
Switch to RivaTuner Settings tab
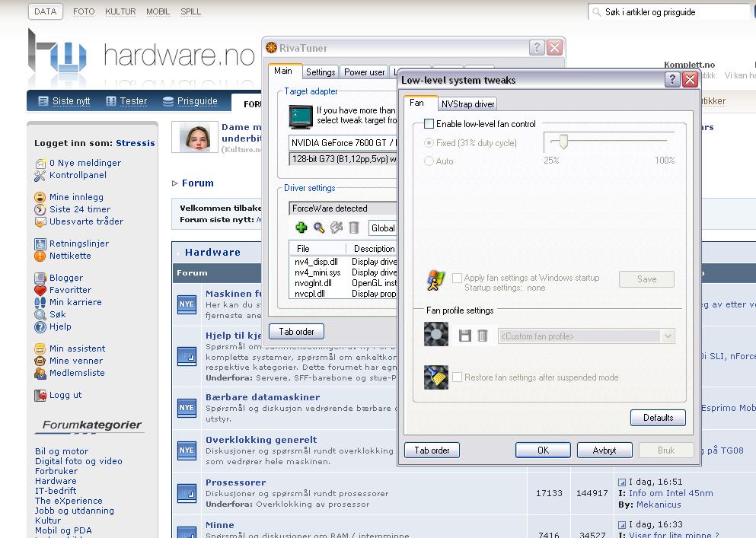321,72
